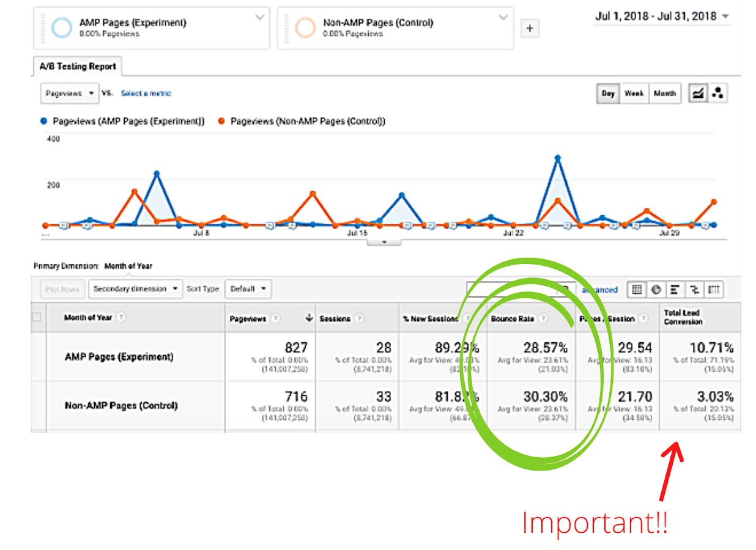Click the Select a metric link

146,94
